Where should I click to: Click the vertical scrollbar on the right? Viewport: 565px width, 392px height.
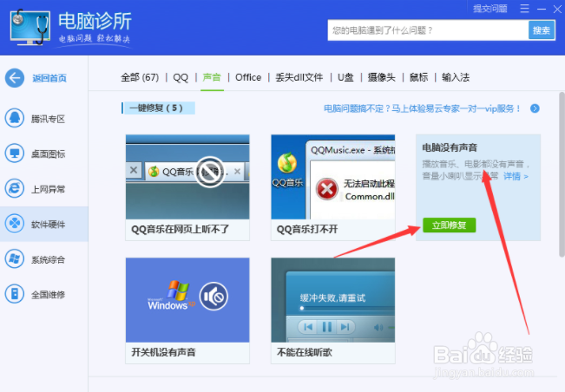[562, 174]
